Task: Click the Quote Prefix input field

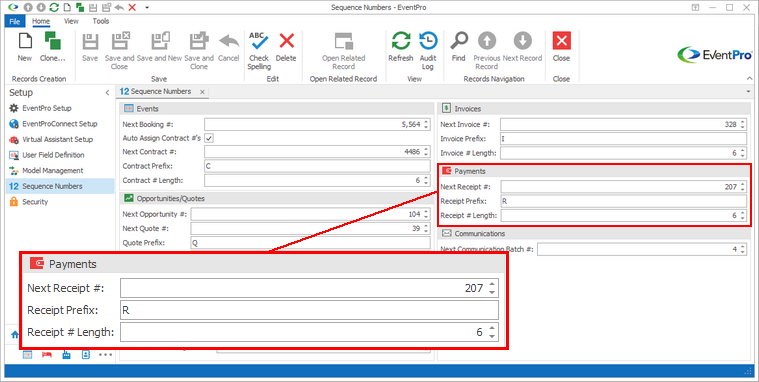Action: point(310,243)
